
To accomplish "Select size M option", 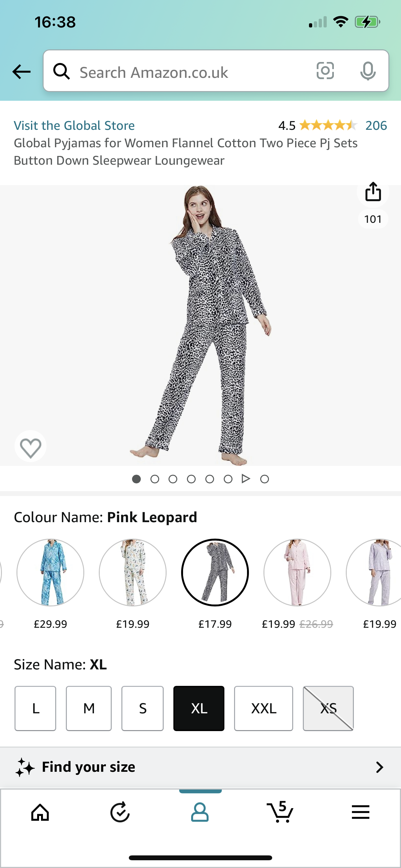I will click(88, 708).
